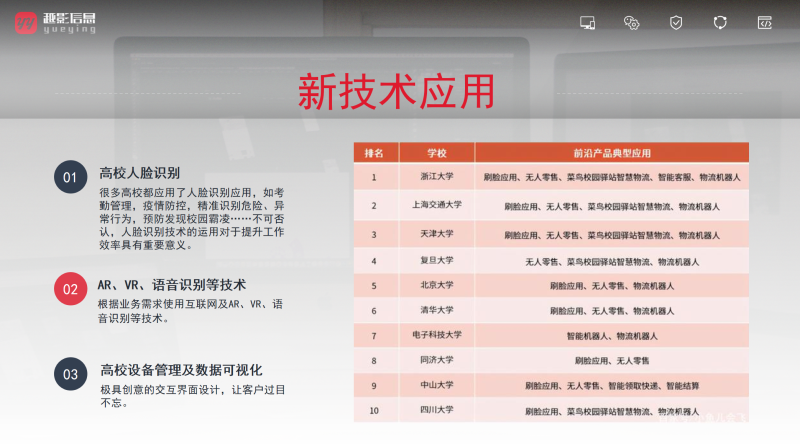
Task: Click the 四川大学 table cell
Action: point(437,410)
